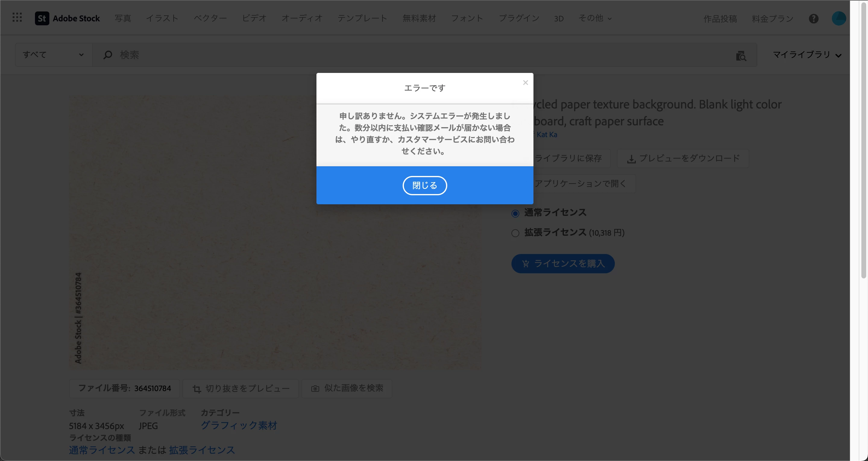868x461 pixels.
Task: Open the apps grid icon
Action: (x=17, y=17)
